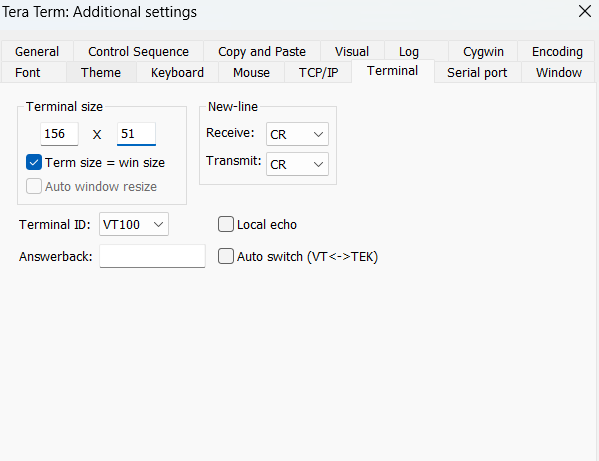
Task: Switch to the Keyboard tab
Action: pos(177,72)
